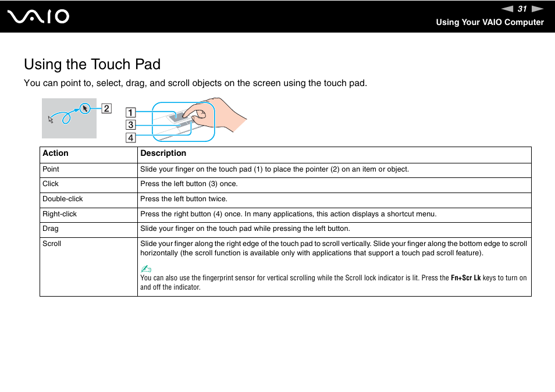The height and width of the screenshot is (392, 555).
Task: Select the Description column header
Action: [x=163, y=153]
